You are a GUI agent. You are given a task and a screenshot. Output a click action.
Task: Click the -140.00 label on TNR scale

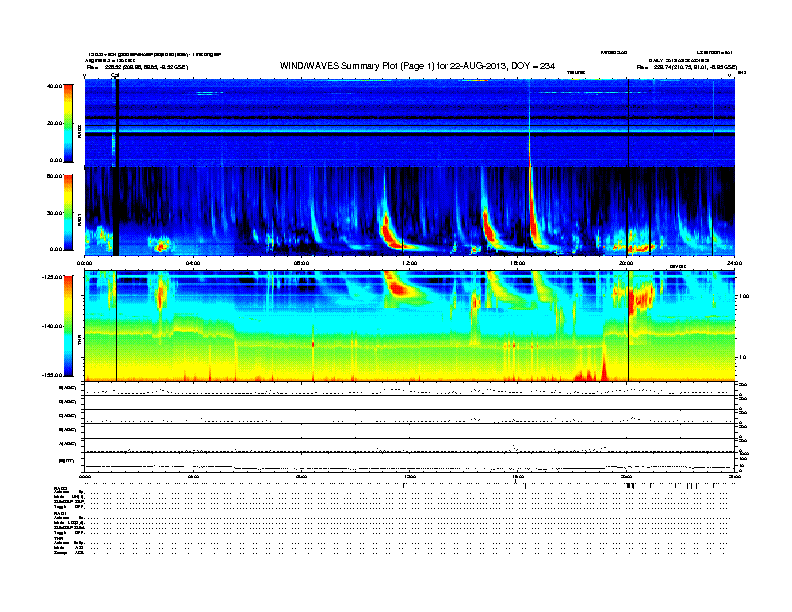(52, 326)
